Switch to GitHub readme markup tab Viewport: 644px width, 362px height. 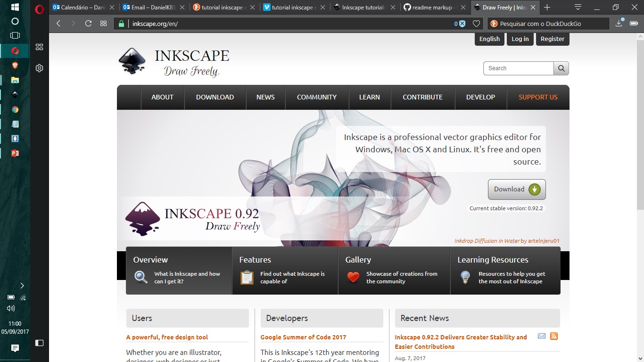point(435,8)
